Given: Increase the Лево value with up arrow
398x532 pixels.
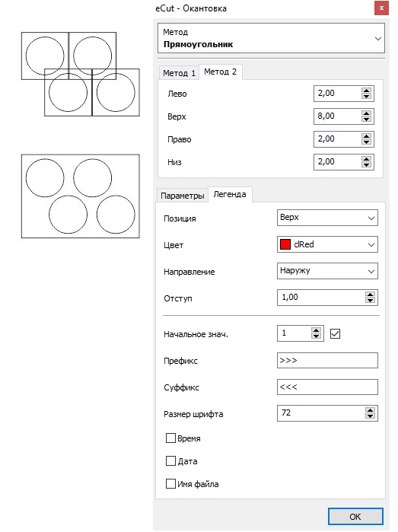Looking at the screenshot, I should [x=366, y=91].
